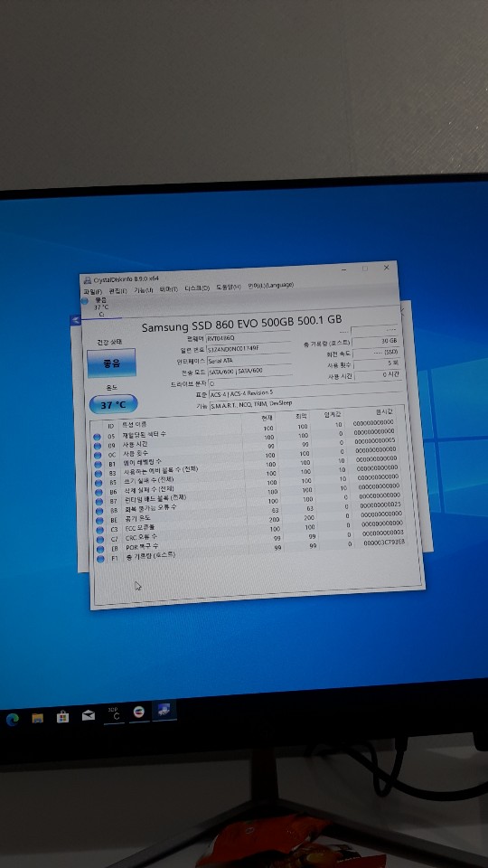Click the 현재 column header
The height and width of the screenshot is (868, 488).
coord(267,418)
